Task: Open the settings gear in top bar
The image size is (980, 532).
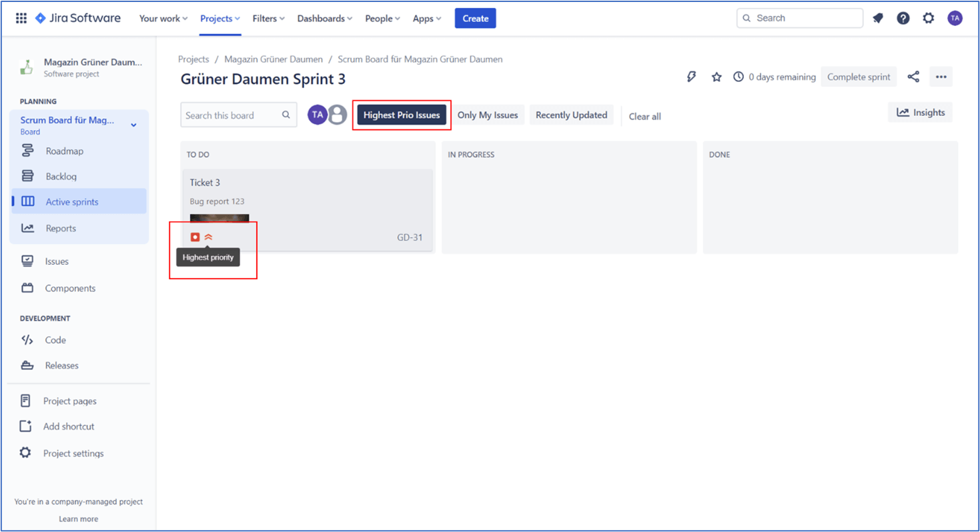Action: tap(929, 19)
